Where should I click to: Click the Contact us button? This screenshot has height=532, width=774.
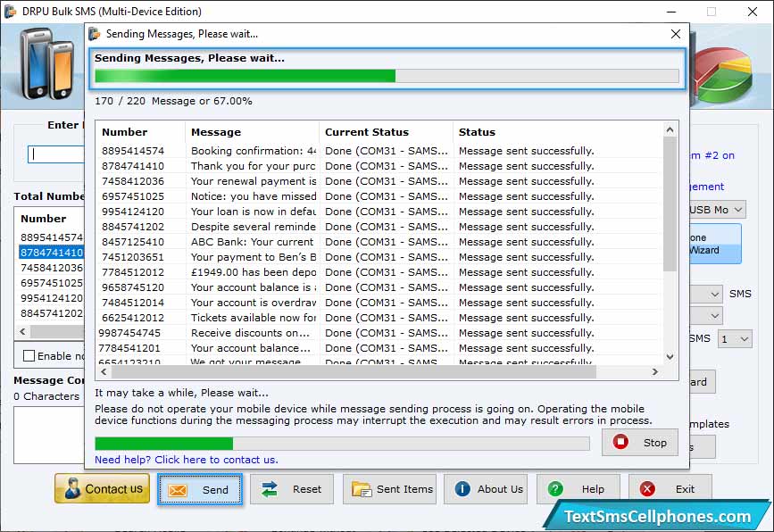[102, 488]
